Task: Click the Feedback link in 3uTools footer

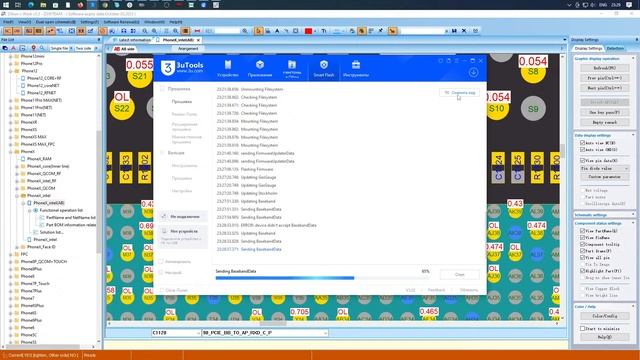Action: click(436, 290)
